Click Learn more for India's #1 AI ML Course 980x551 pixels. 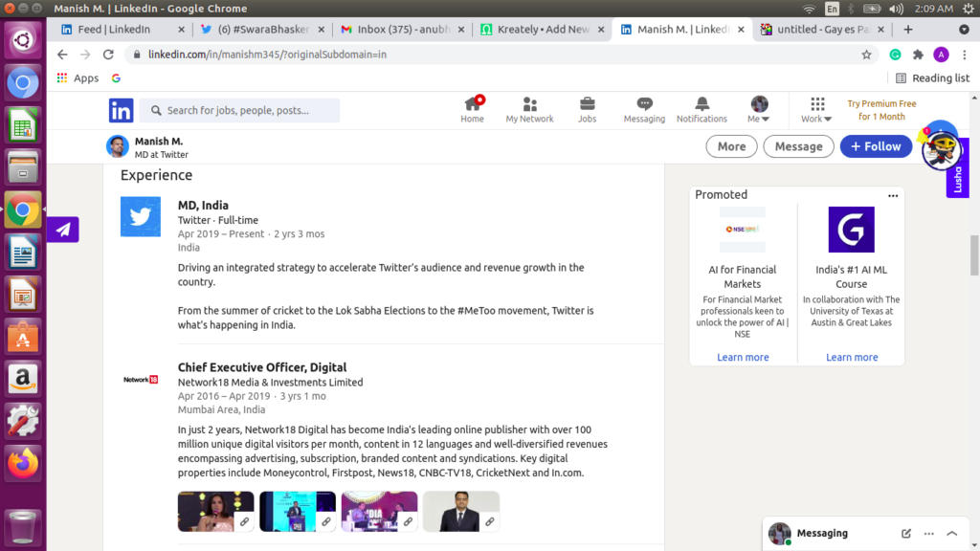point(852,358)
